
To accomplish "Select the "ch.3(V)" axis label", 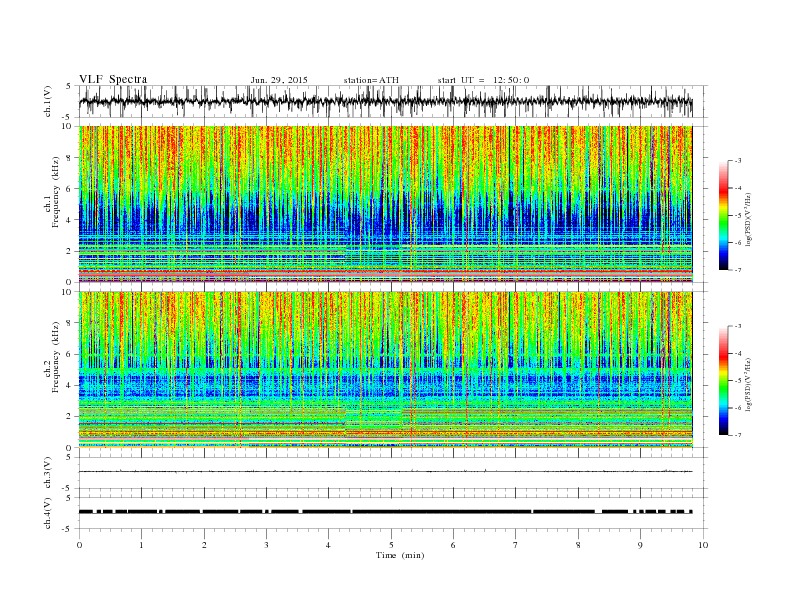I will (47, 473).
